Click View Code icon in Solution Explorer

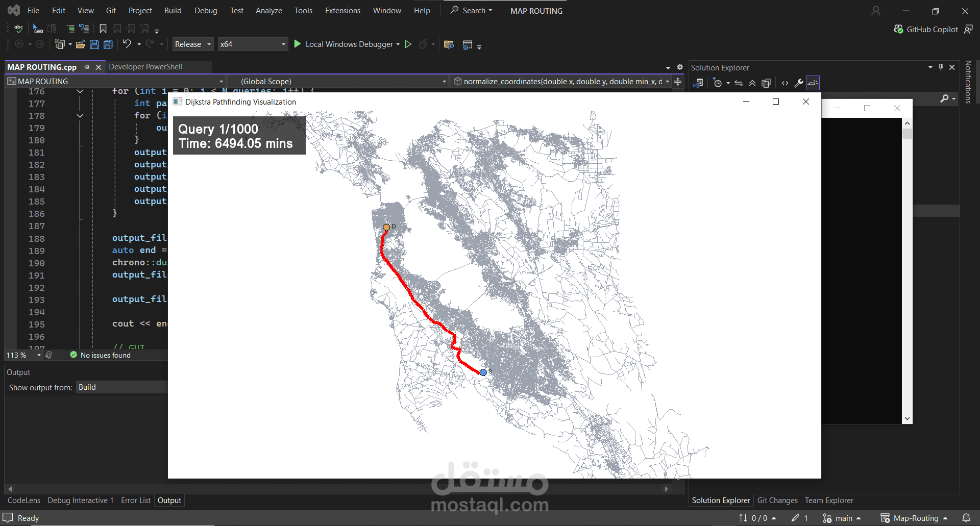785,83
